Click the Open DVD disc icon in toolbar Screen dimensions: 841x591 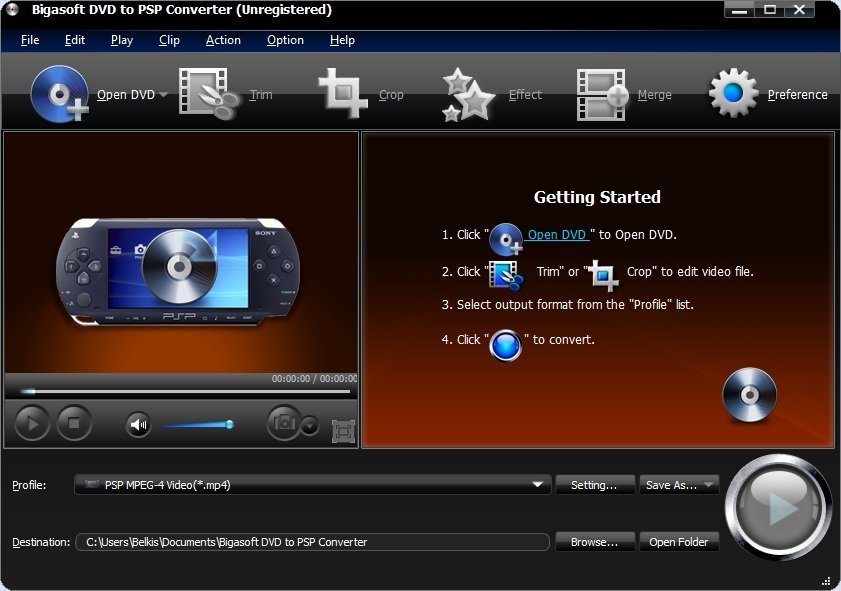tap(60, 93)
